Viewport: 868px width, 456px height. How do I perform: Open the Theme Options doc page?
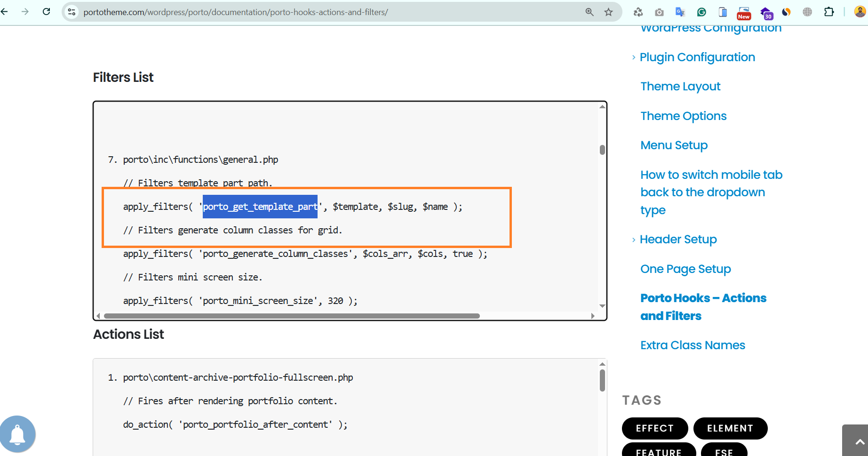pyautogui.click(x=684, y=116)
